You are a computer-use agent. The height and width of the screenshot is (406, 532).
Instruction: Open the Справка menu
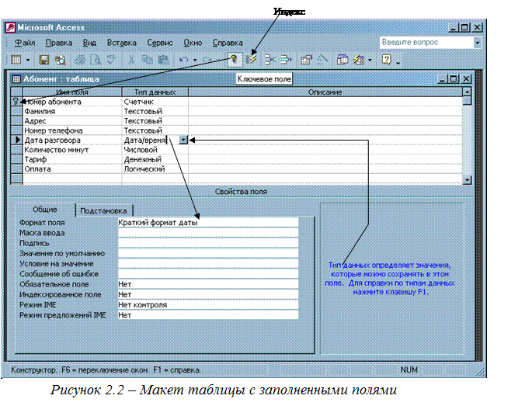228,43
